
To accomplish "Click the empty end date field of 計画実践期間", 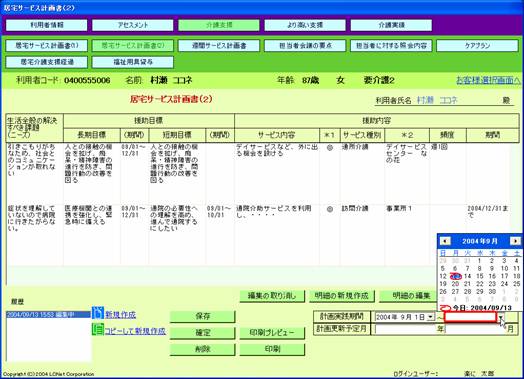I will (470, 317).
